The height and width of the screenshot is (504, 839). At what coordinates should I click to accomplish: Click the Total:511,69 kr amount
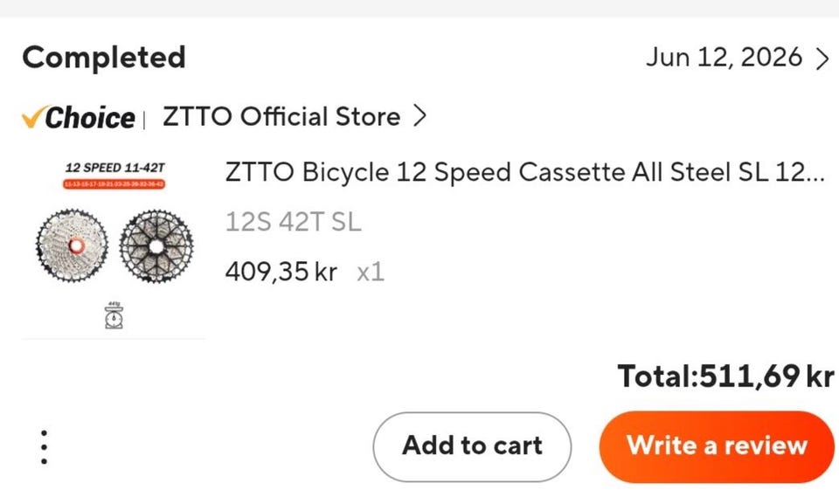725,376
